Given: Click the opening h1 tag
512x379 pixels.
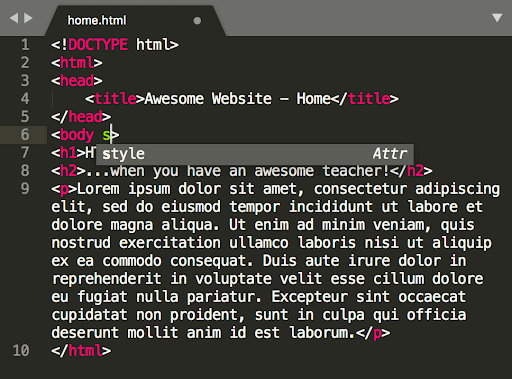Looking at the screenshot, I should point(68,153).
